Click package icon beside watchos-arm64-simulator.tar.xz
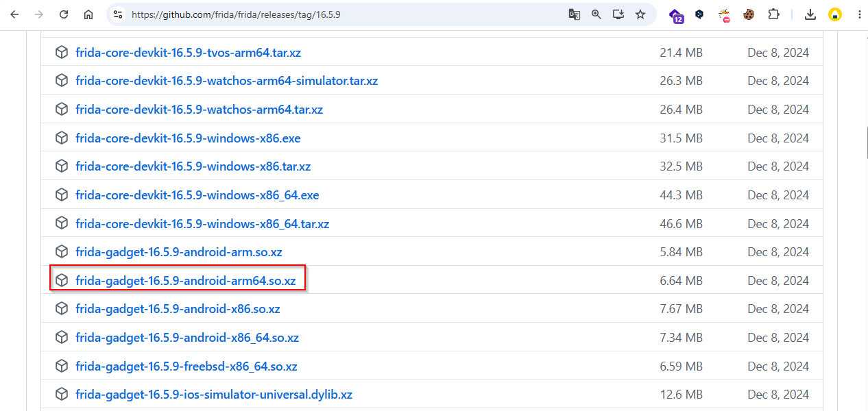The width and height of the screenshot is (868, 411). click(x=62, y=81)
